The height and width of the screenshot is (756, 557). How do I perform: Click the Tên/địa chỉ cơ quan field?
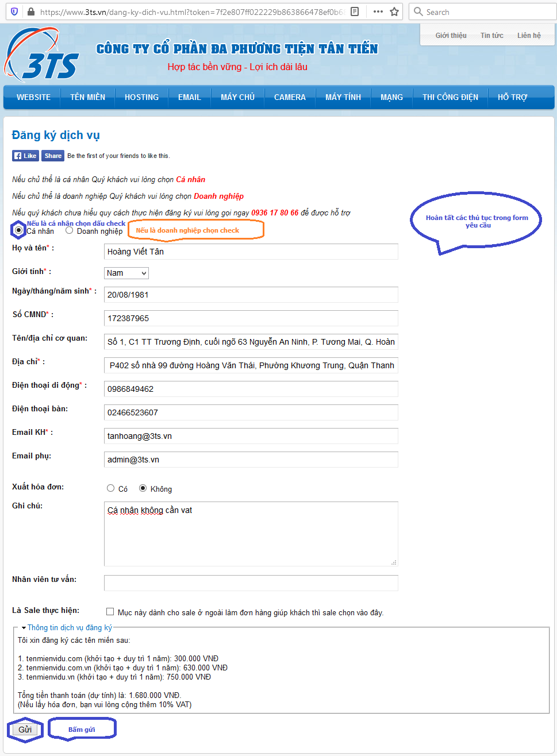coord(251,342)
